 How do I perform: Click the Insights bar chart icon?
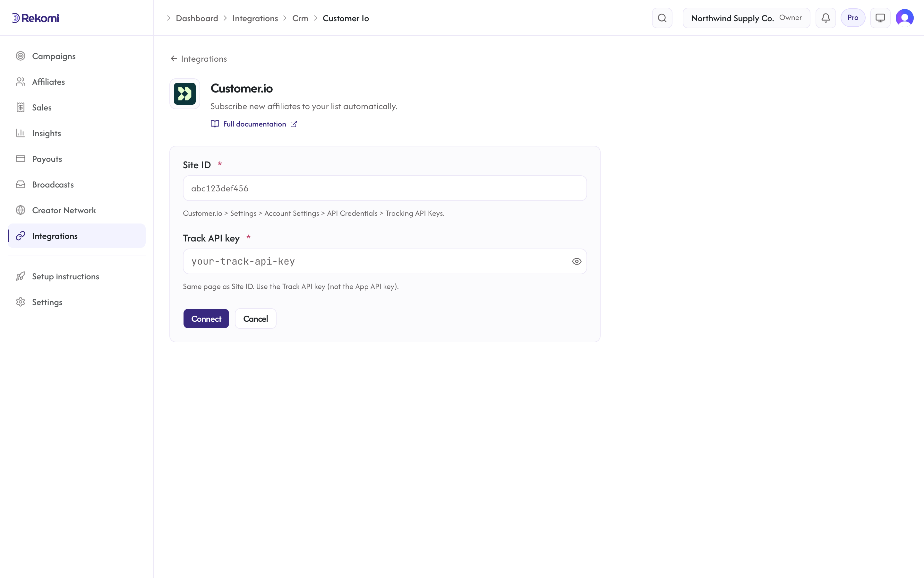(x=21, y=133)
